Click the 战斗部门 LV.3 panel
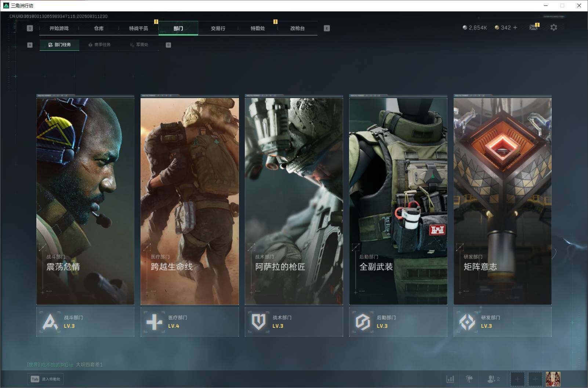Screen dimensions: 588x388 point(85,322)
